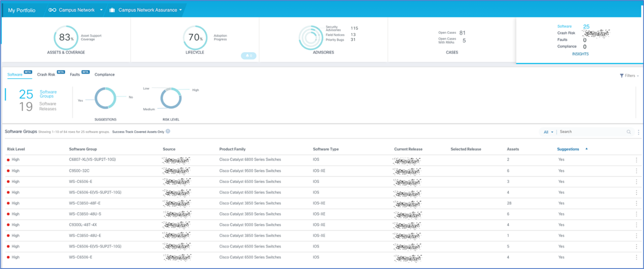Click the search magnifier icon
This screenshot has width=644, height=269.
pos(629,132)
